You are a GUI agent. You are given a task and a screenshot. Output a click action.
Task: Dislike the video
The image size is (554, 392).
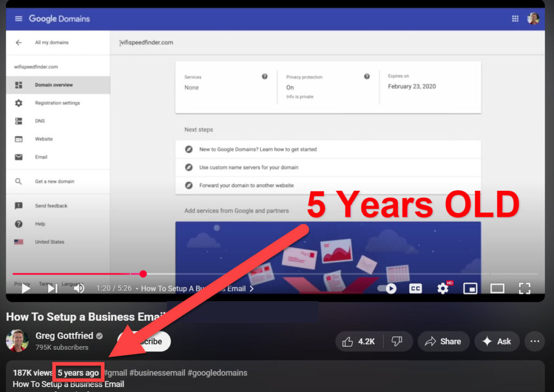coord(397,342)
